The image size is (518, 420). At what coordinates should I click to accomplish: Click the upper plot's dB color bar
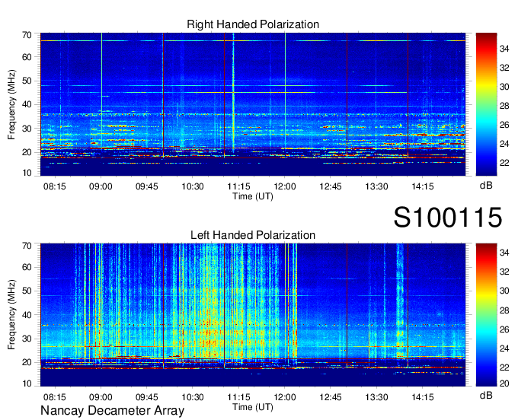point(486,104)
